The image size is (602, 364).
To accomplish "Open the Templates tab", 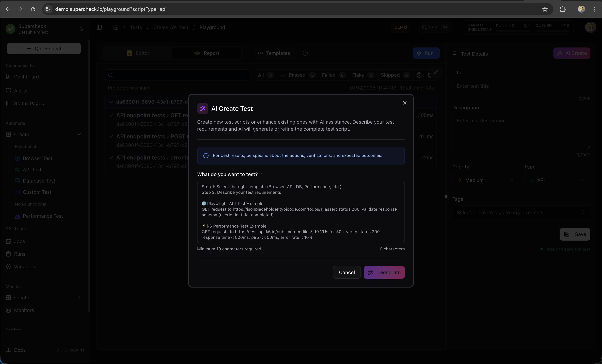I will 274,53.
